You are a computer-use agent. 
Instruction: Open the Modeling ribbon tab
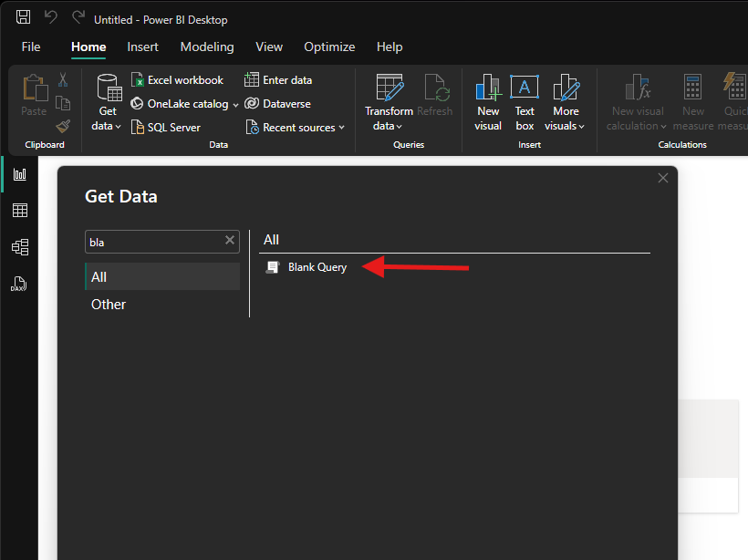[207, 47]
